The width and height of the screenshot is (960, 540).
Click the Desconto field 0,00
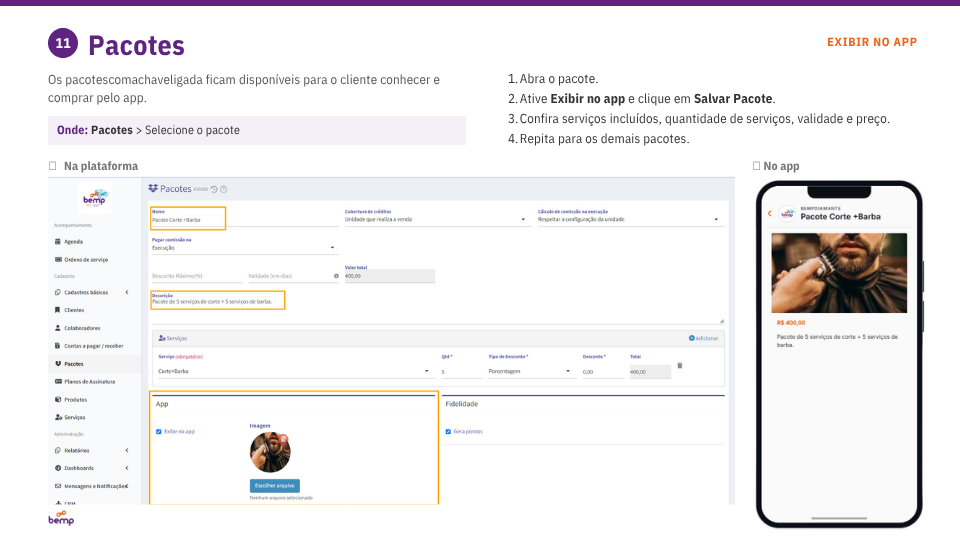pyautogui.click(x=602, y=372)
